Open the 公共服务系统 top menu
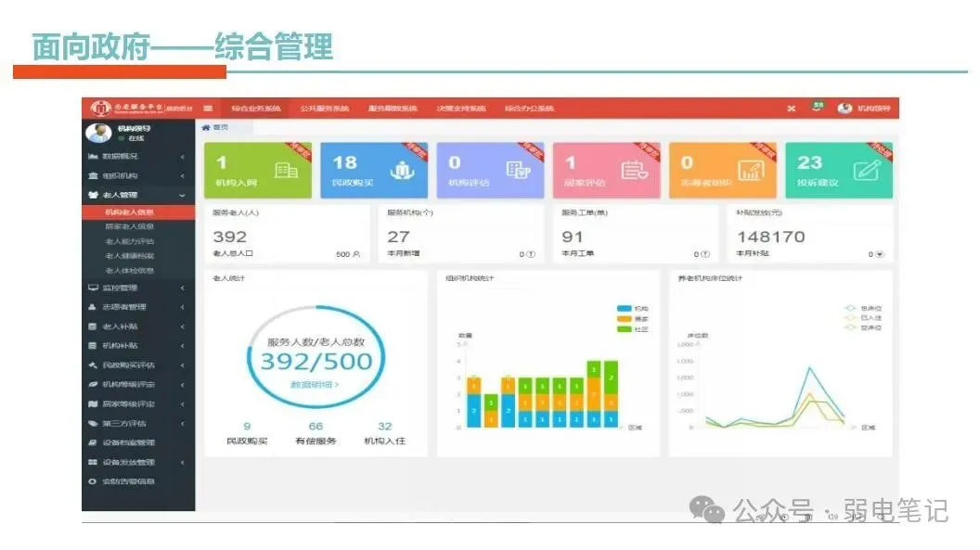This screenshot has height=550, width=980. pos(325,109)
